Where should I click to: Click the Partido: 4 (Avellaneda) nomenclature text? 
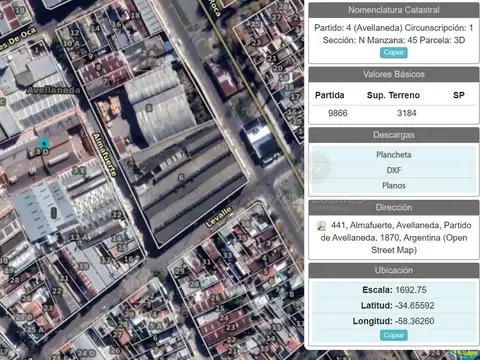pyautogui.click(x=394, y=34)
